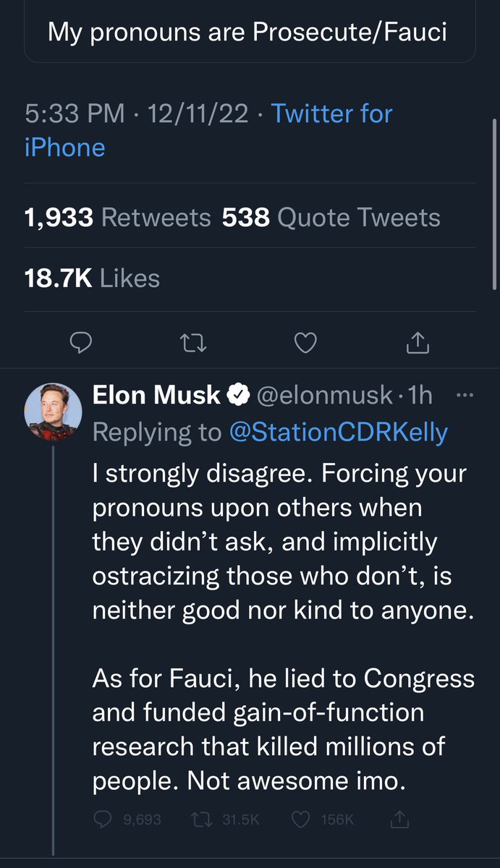View the 18.7K Likes list
The width and height of the screenshot is (500, 868).
coord(92,278)
